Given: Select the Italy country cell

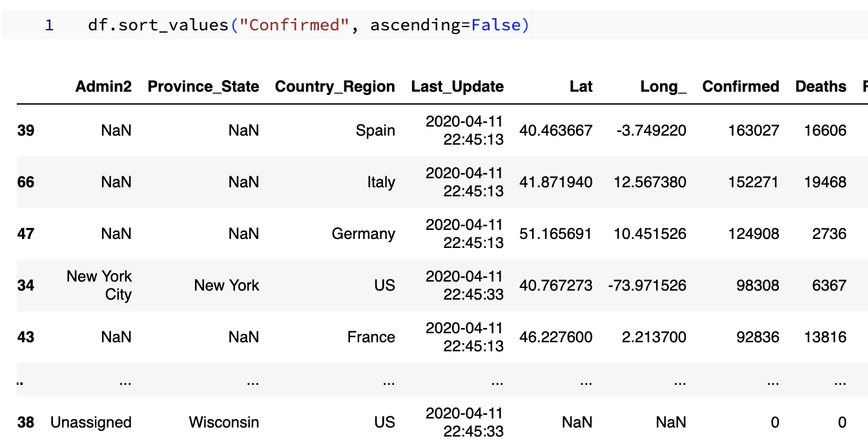Looking at the screenshot, I should click(381, 182).
